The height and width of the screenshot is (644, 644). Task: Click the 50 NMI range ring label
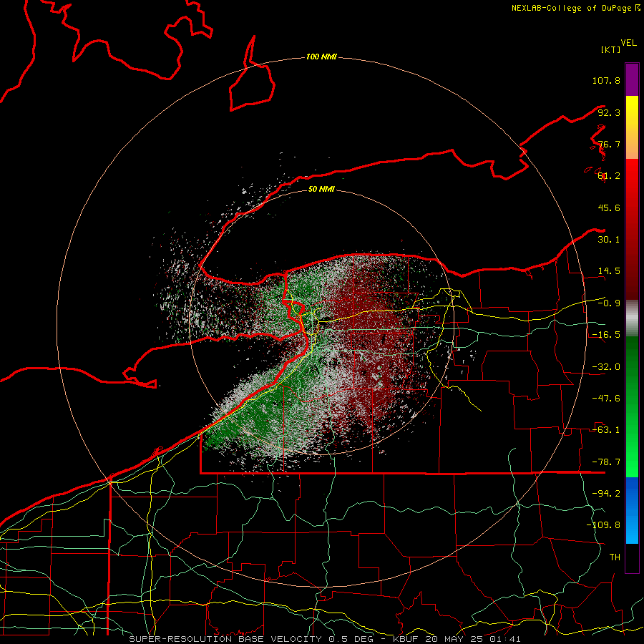(321, 189)
